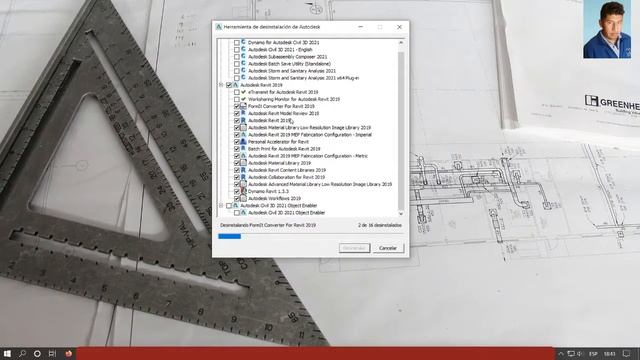Screen dimensions: 640x360
Task: Check the Autodesk Civil 3D 2021 - English box
Action: [237, 49]
